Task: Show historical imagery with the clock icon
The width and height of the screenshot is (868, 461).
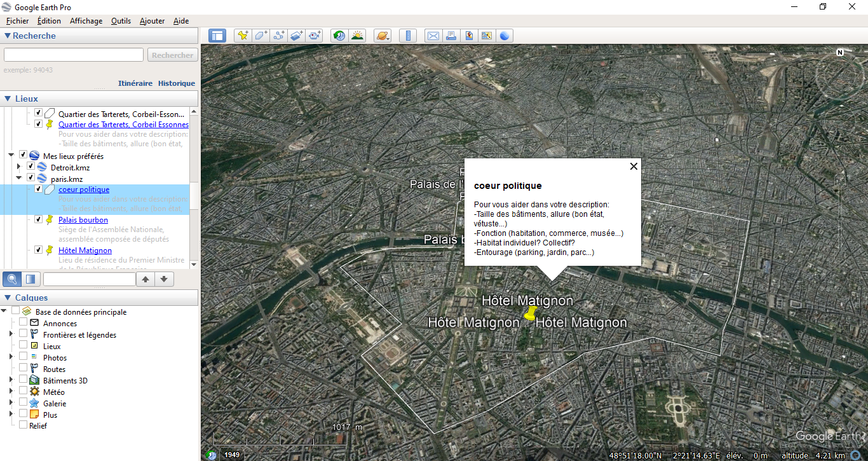Action: (x=339, y=36)
